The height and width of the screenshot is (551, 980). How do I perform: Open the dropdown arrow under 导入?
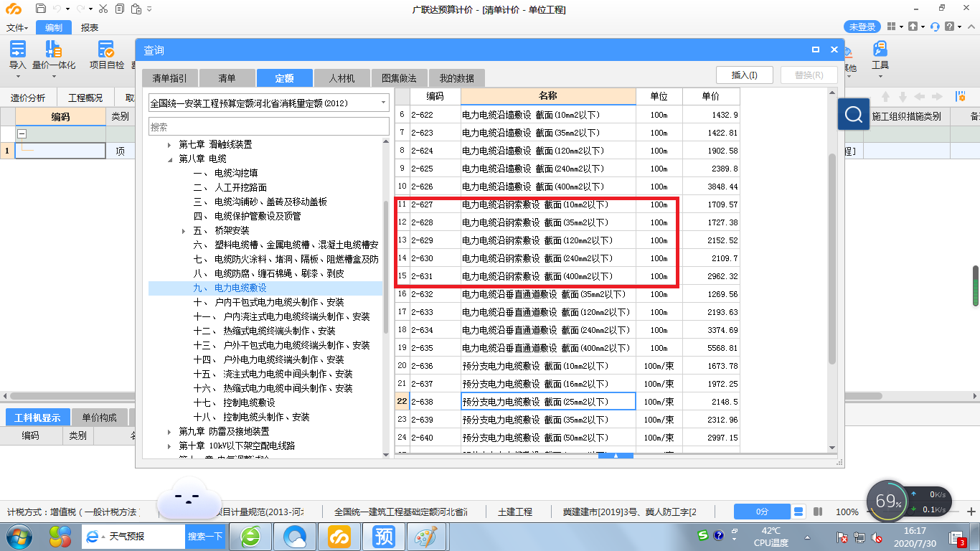click(17, 75)
